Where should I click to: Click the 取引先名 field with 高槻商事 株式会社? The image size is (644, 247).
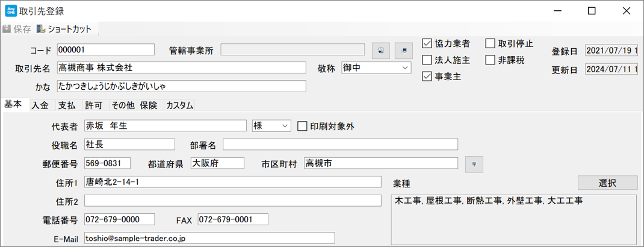[x=182, y=67]
